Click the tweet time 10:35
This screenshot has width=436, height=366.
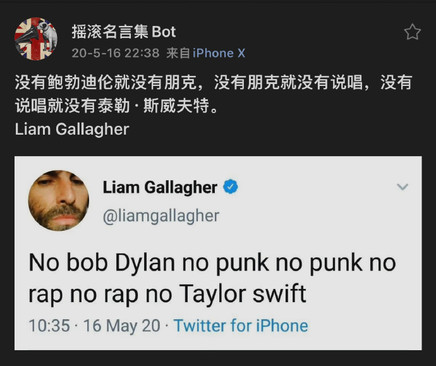[x=49, y=326]
